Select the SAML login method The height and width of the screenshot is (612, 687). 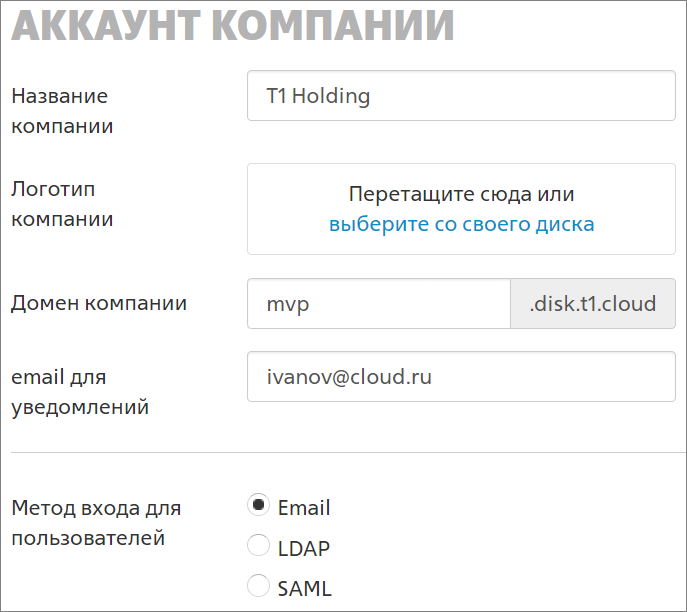click(259, 586)
